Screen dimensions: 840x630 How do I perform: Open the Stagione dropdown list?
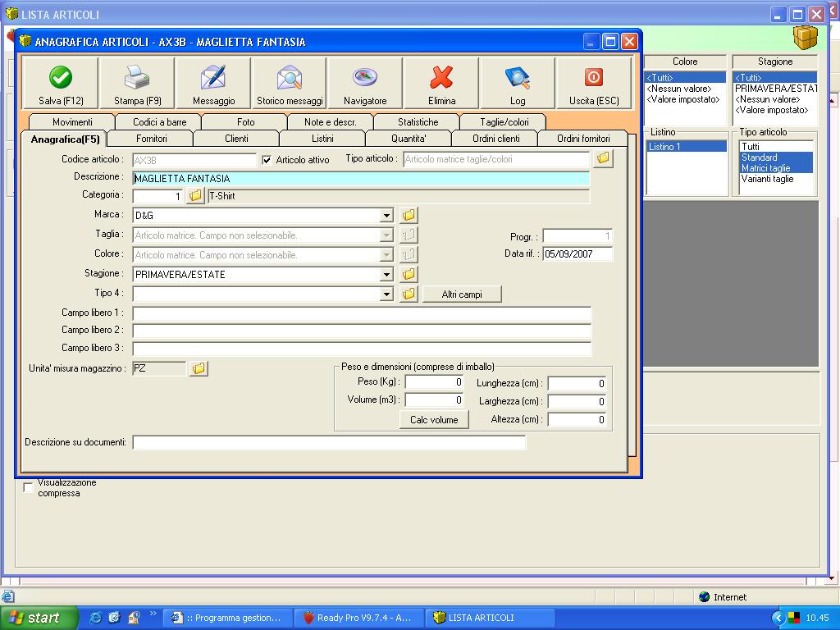(x=386, y=275)
